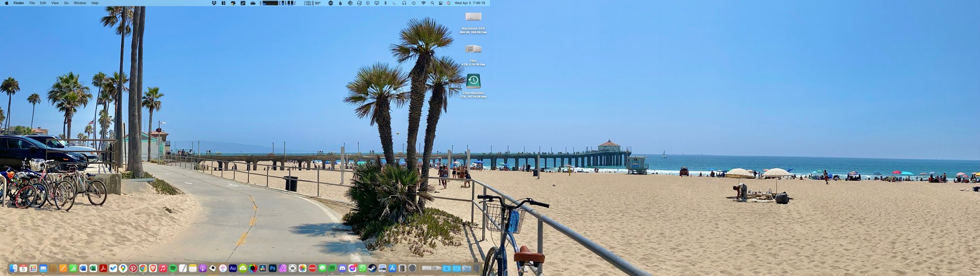Launch Steam from the dock
Screen dimensions: 980x276
pyautogui.click(x=372, y=268)
